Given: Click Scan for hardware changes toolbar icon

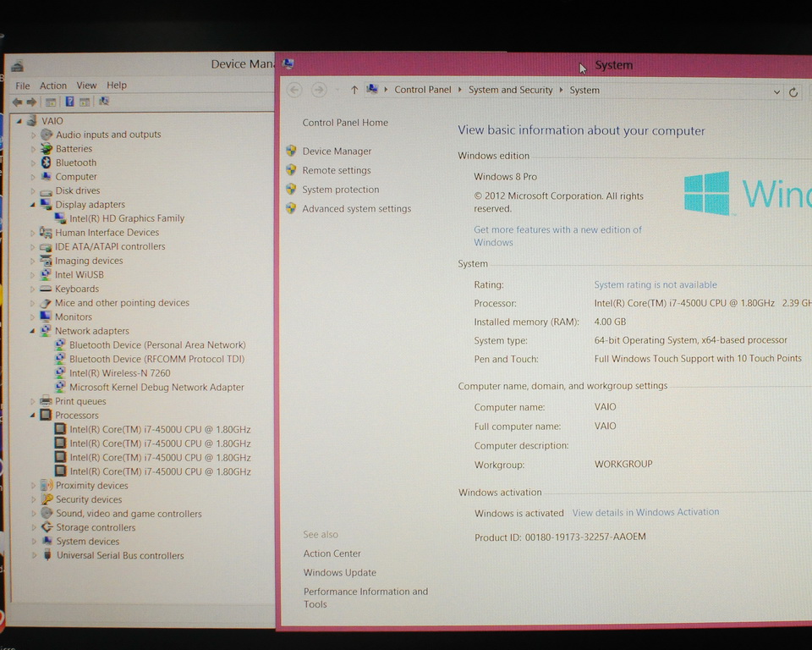Looking at the screenshot, I should (x=104, y=102).
